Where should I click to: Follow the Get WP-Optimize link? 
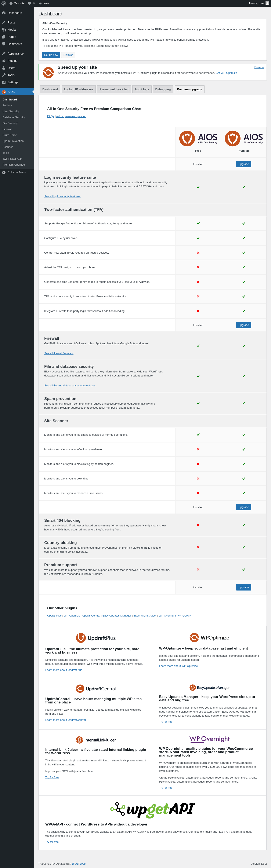pyautogui.click(x=226, y=73)
